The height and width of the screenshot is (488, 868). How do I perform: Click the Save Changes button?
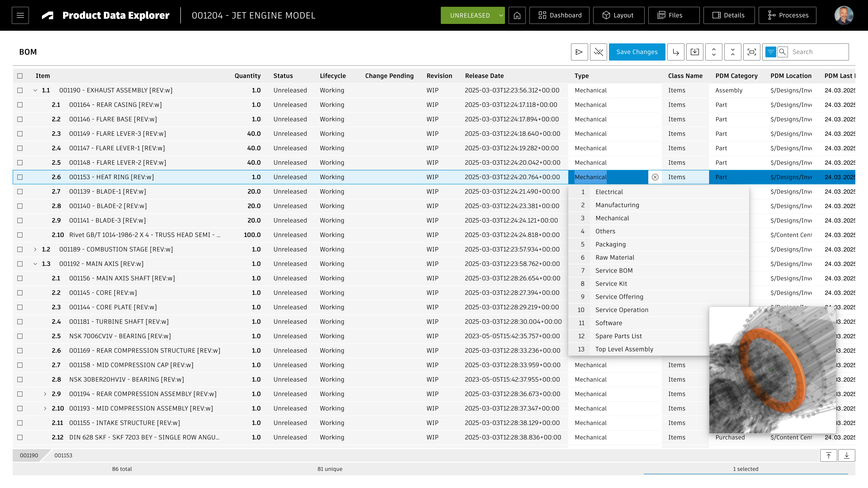[x=637, y=52]
